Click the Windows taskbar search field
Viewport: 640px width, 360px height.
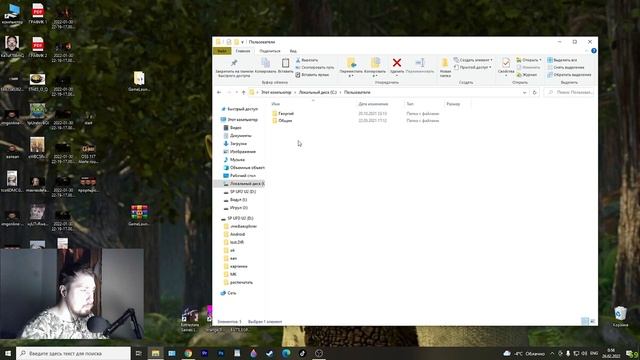tap(73, 353)
